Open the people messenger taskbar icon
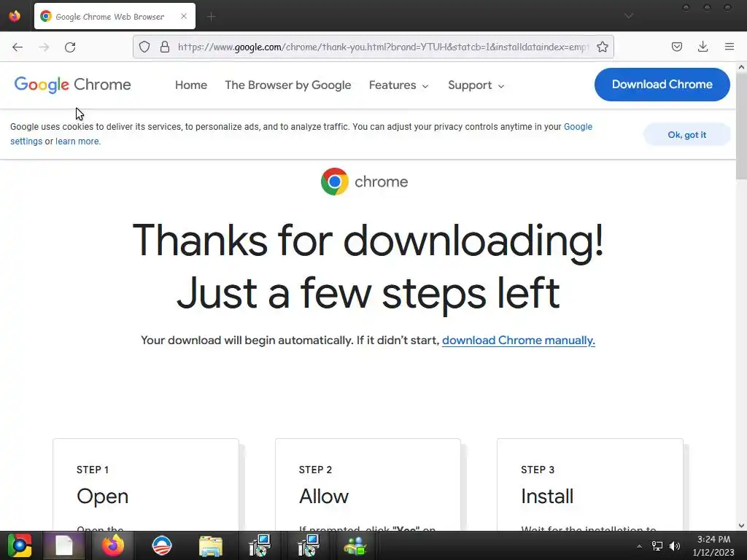 tap(355, 545)
